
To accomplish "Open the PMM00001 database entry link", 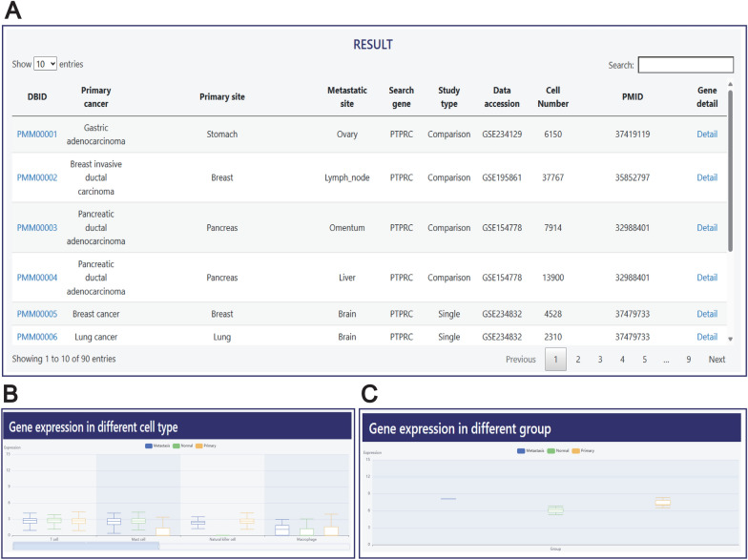I will 36,134.
